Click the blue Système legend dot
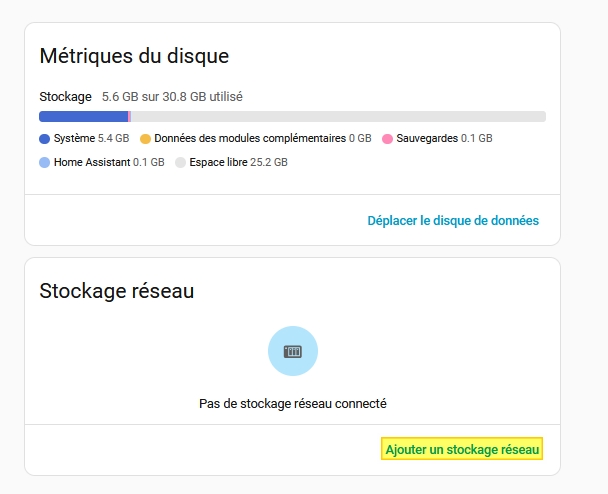This screenshot has width=608, height=494. 44,138
